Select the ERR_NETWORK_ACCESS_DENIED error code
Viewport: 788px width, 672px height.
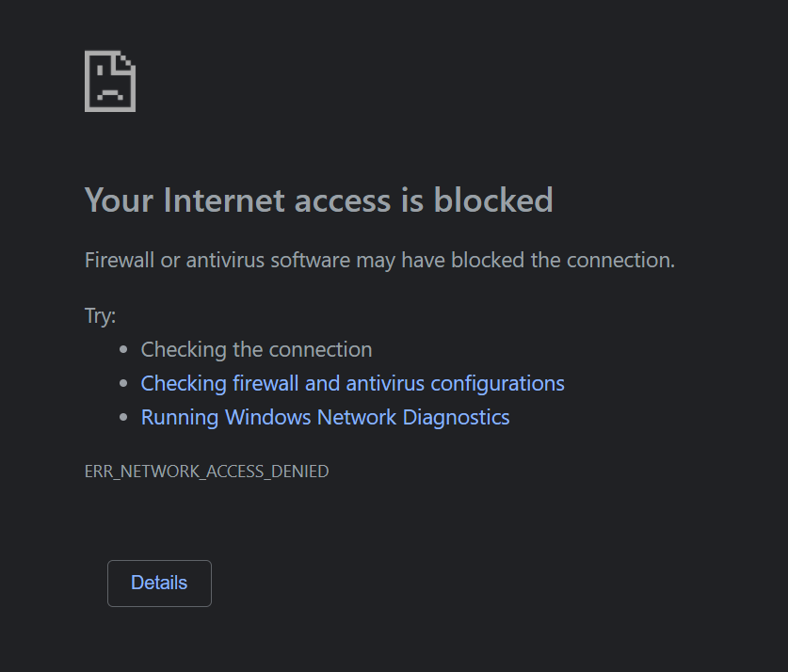click(x=206, y=471)
